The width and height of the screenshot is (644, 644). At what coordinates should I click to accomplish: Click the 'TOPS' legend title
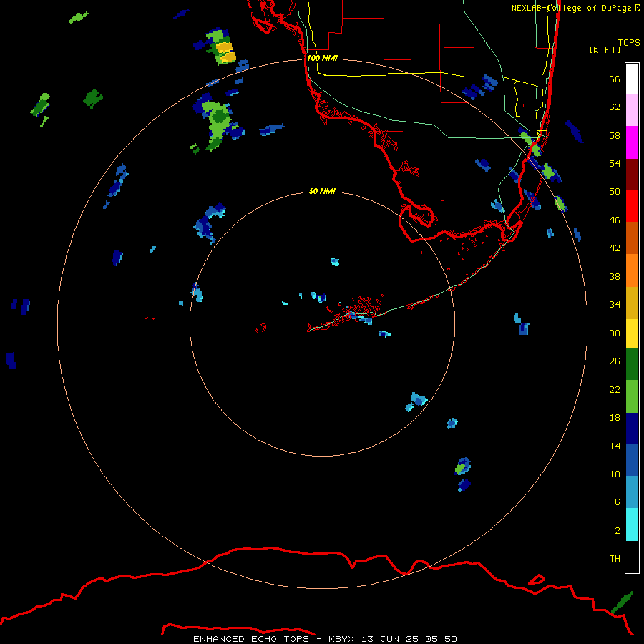pyautogui.click(x=629, y=42)
